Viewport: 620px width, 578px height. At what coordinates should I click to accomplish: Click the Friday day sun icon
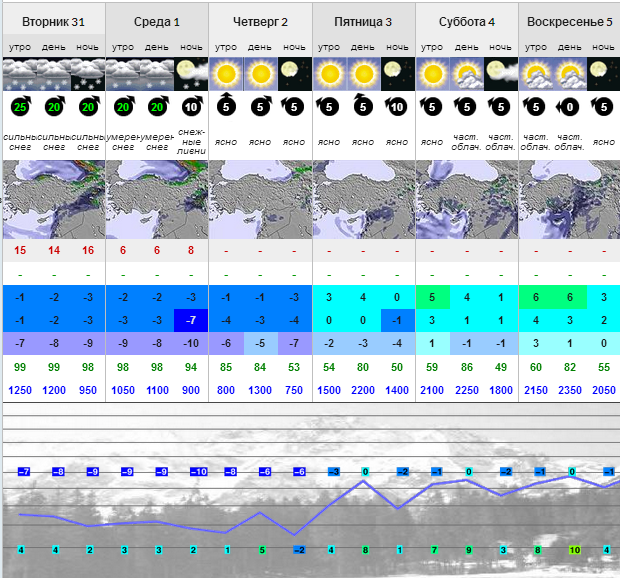(363, 74)
